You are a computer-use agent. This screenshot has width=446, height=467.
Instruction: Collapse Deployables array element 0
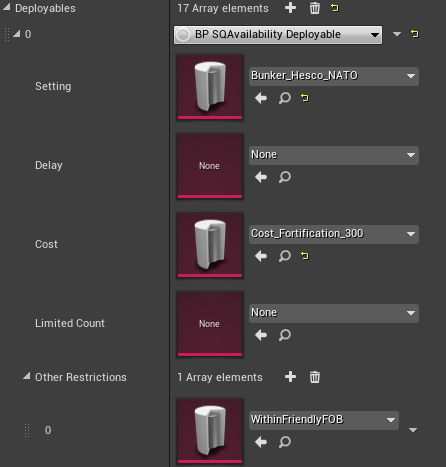click(17, 33)
